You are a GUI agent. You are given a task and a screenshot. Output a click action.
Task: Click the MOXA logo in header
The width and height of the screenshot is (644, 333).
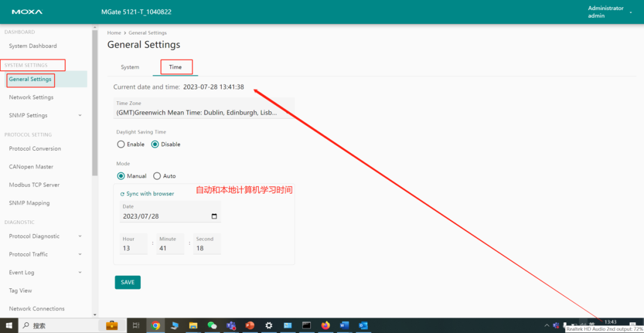(x=27, y=12)
